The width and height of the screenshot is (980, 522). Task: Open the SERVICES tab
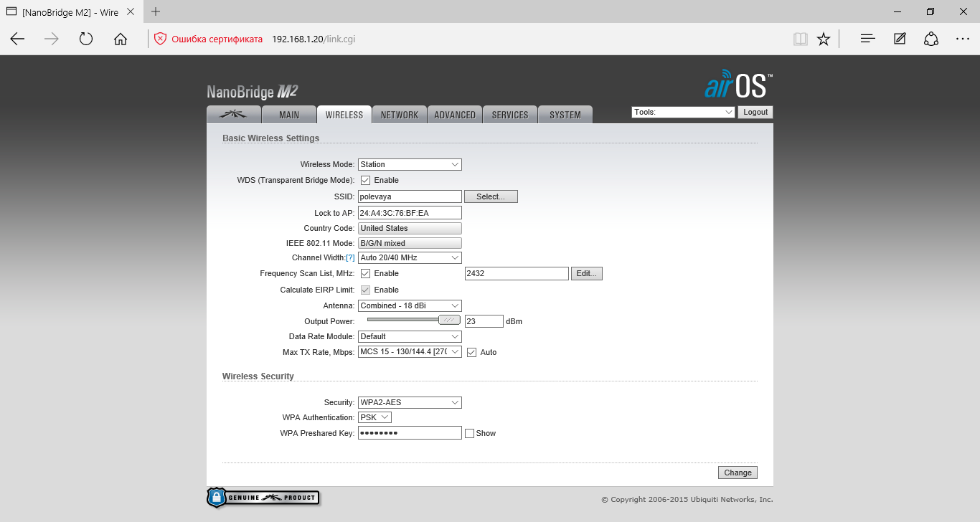[x=510, y=115]
